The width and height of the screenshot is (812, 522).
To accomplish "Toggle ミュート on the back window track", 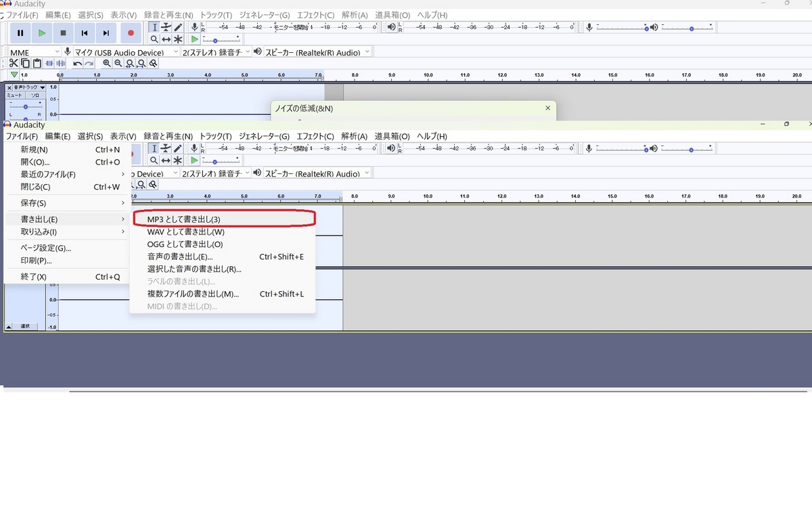I will pyautogui.click(x=15, y=95).
